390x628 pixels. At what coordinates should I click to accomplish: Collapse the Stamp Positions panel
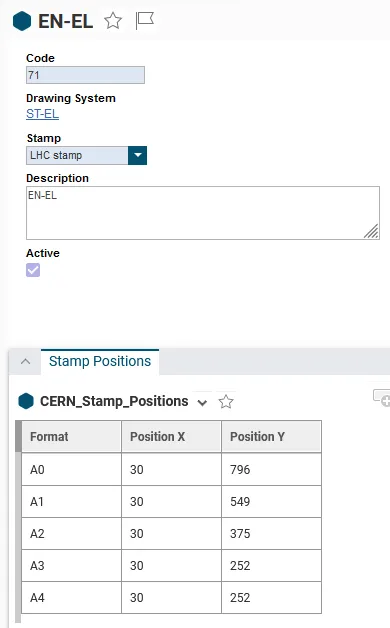25,361
